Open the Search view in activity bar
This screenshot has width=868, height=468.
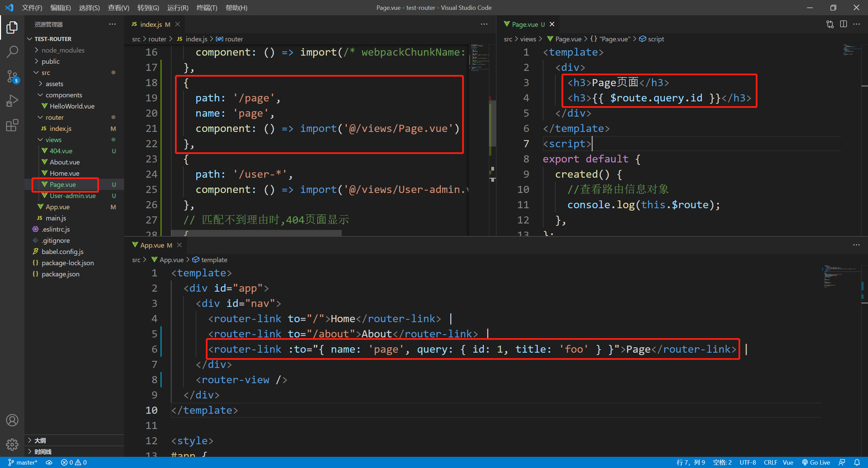[12, 52]
